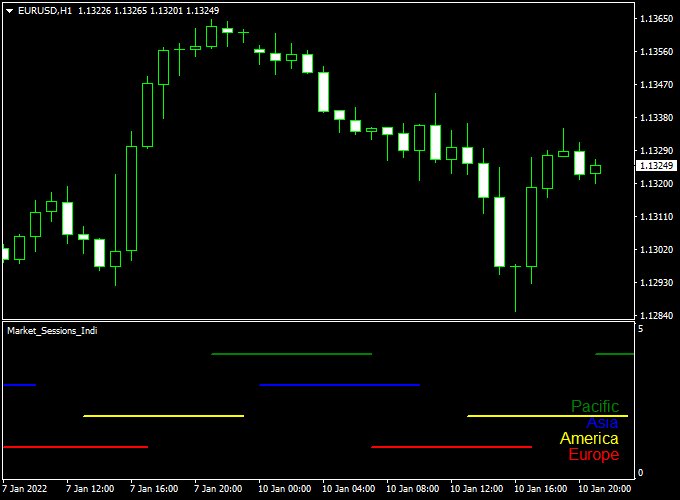
Task: Click the 7 Jan 12:00 time label
Action: tap(90, 489)
